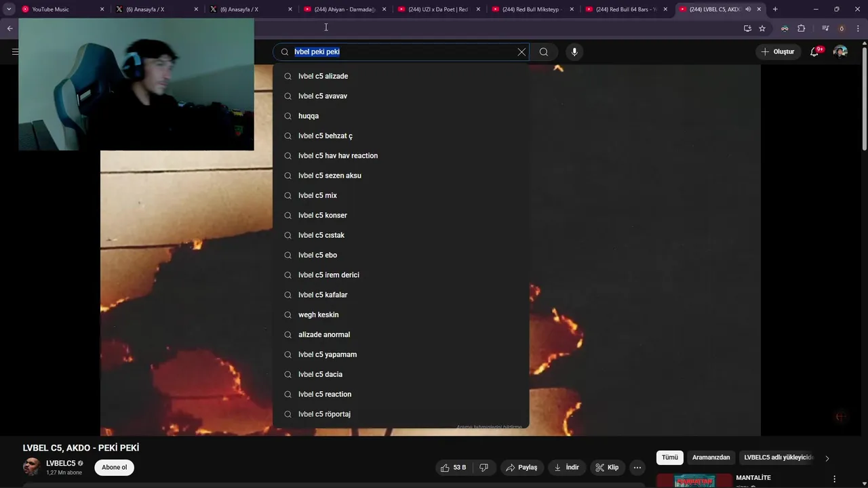Switch to the Ahiyan - Darmadağın tab
This screenshot has width=868, height=488.
tap(344, 9)
